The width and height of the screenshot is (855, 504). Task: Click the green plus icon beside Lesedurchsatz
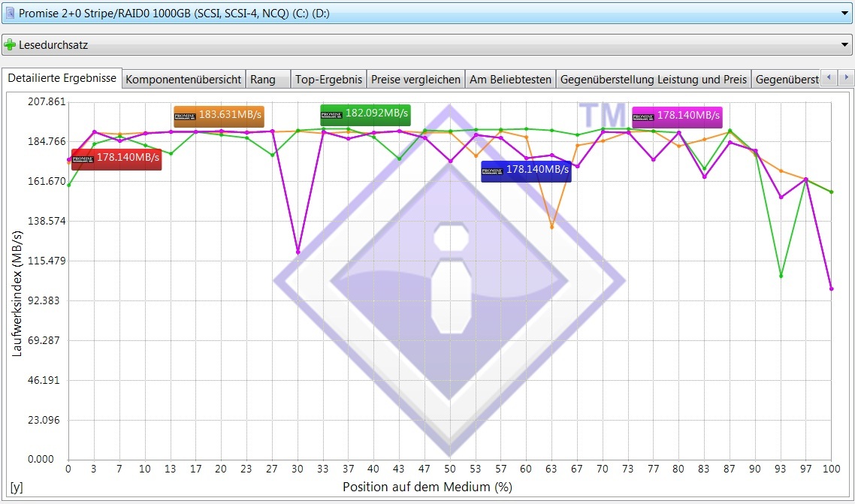10,44
